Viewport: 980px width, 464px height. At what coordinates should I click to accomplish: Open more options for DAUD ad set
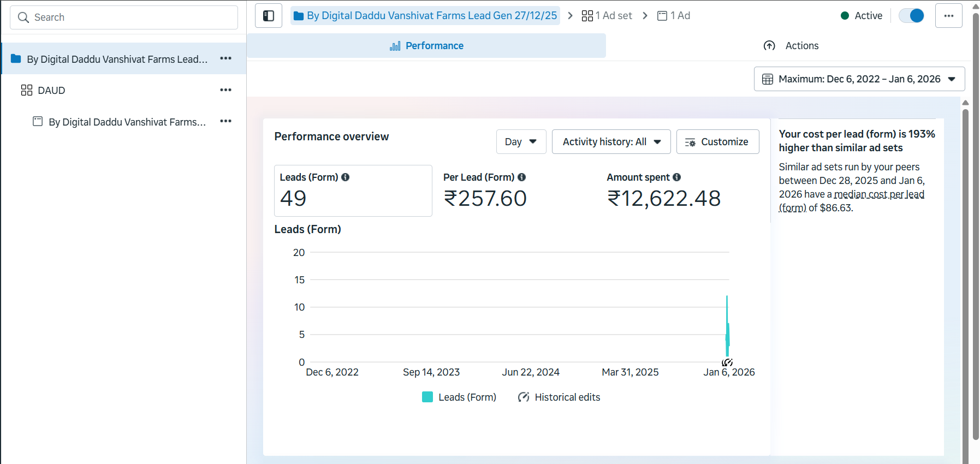225,90
